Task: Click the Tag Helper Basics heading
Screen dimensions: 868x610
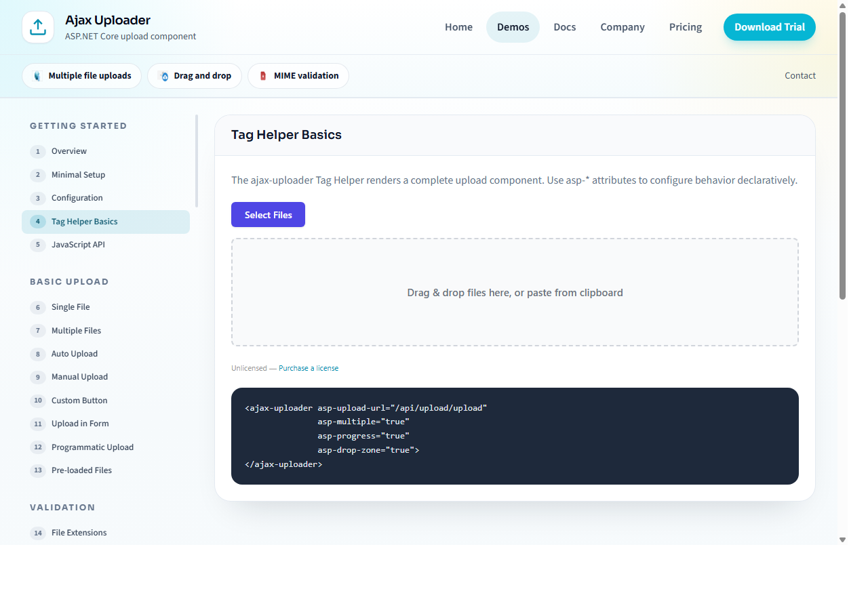Action: pyautogui.click(x=286, y=135)
